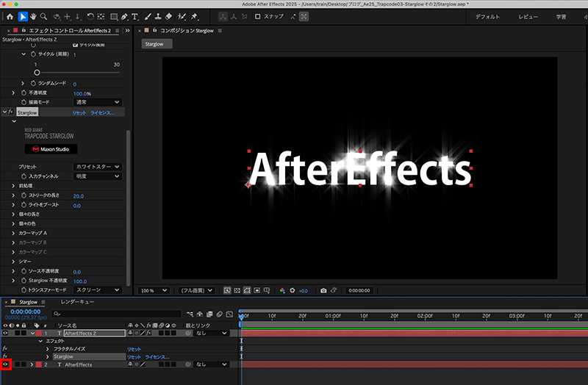Viewport: 588px width, 385px height.
Task: Open the レンダーキュー tab
Action: (x=77, y=302)
